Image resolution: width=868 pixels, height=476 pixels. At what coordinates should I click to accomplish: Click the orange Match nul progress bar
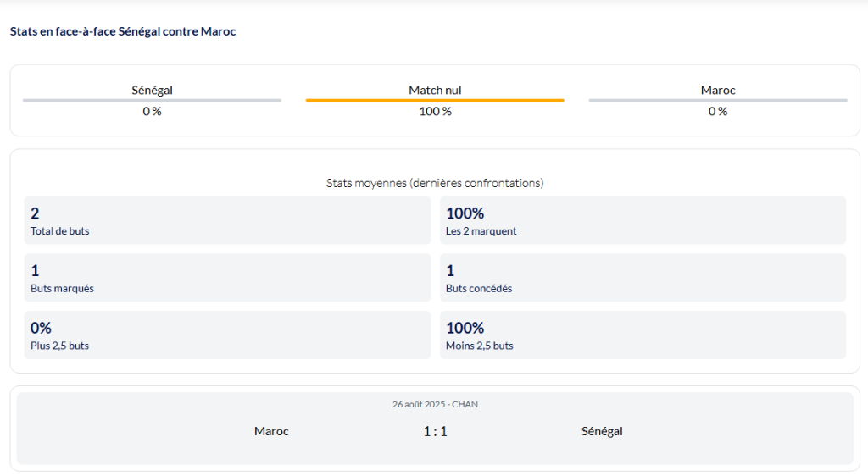click(x=435, y=100)
